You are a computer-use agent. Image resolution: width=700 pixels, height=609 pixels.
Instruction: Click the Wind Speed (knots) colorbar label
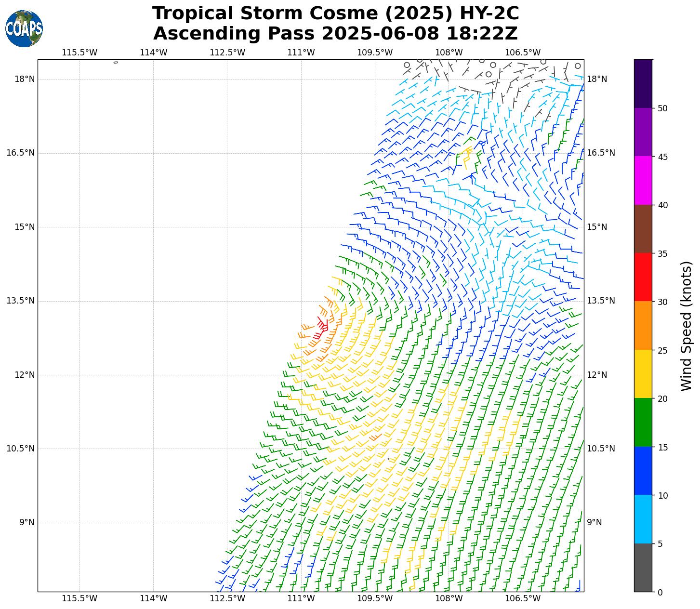(x=686, y=326)
